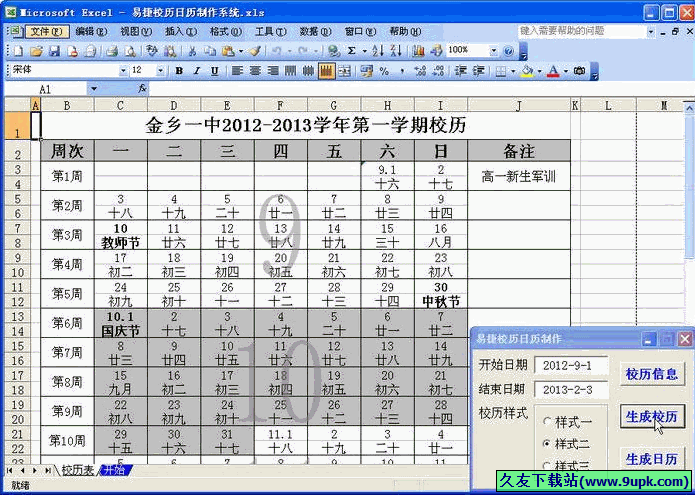Screen dimensions: 695x495
Task: Open the font name dropdown 宋体
Action: click(123, 71)
